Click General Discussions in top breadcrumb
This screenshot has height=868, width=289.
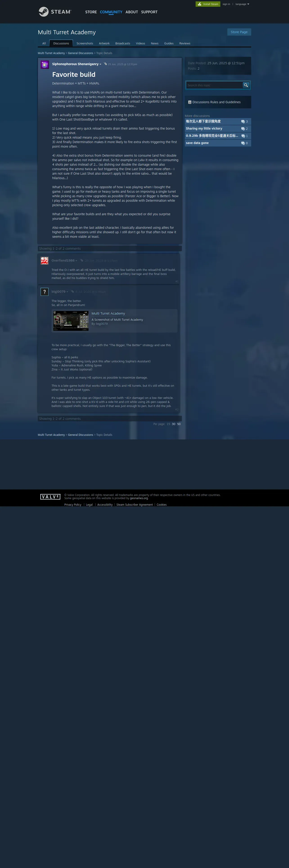click(80, 53)
